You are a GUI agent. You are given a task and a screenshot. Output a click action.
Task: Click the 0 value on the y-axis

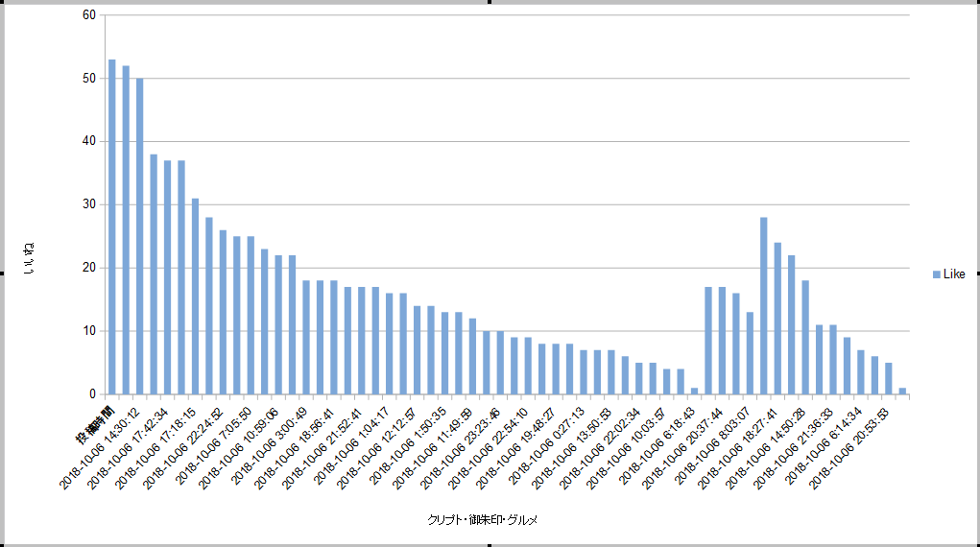(92, 394)
